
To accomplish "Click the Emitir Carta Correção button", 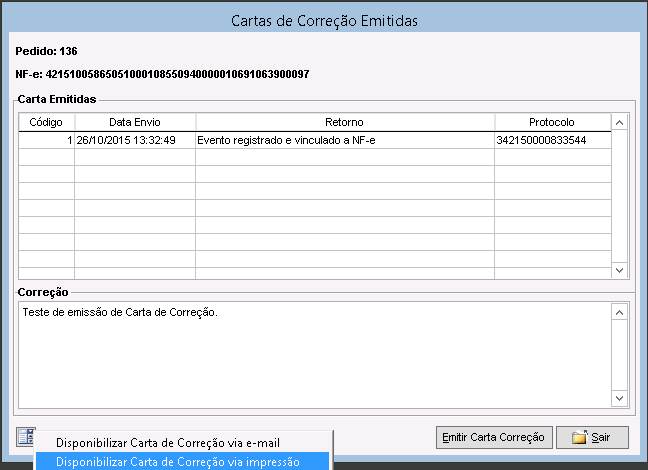I will (x=494, y=437).
